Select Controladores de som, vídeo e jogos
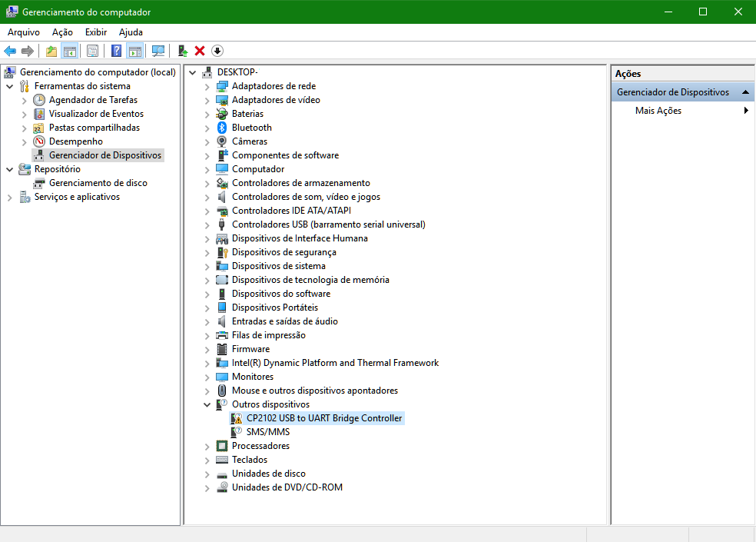Image resolution: width=756 pixels, height=542 pixels. [306, 197]
